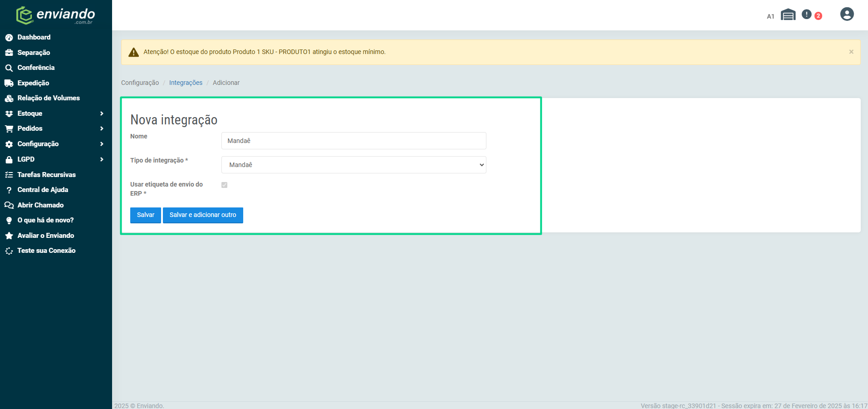The image size is (868, 409).
Task: Click the Estoque dropbox icon
Action: [9, 113]
